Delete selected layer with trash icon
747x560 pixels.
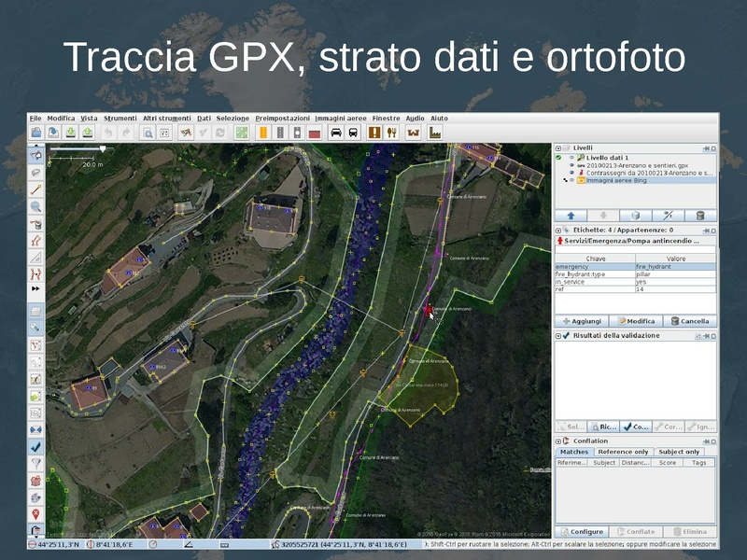point(699,216)
